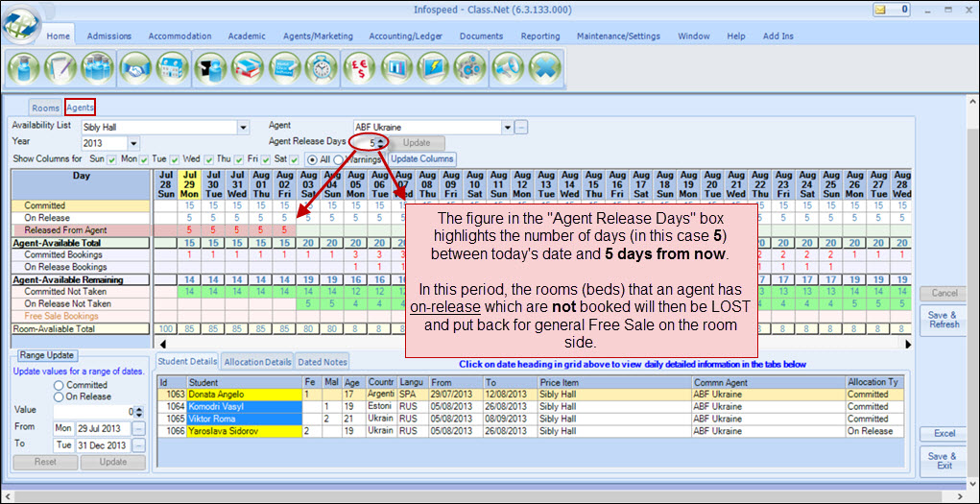Uncheck the Sun column checkbox

(x=112, y=158)
